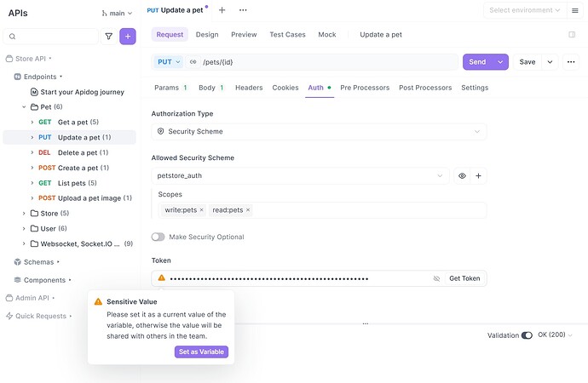Click the link icon before the URL path
The width and height of the screenshot is (588, 383).
(193, 62)
